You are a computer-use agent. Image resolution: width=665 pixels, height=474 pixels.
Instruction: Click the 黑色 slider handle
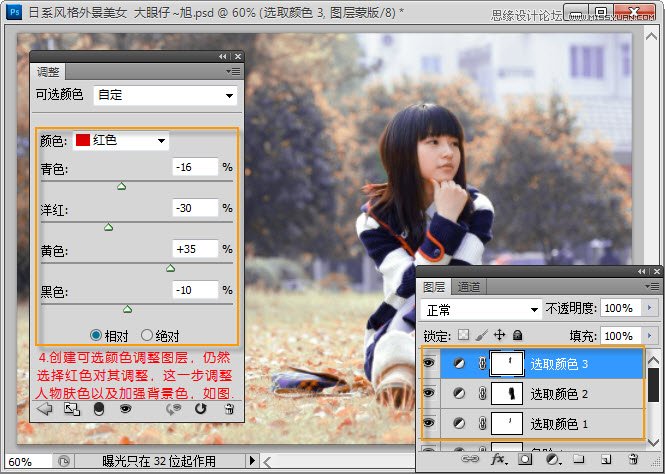127,309
